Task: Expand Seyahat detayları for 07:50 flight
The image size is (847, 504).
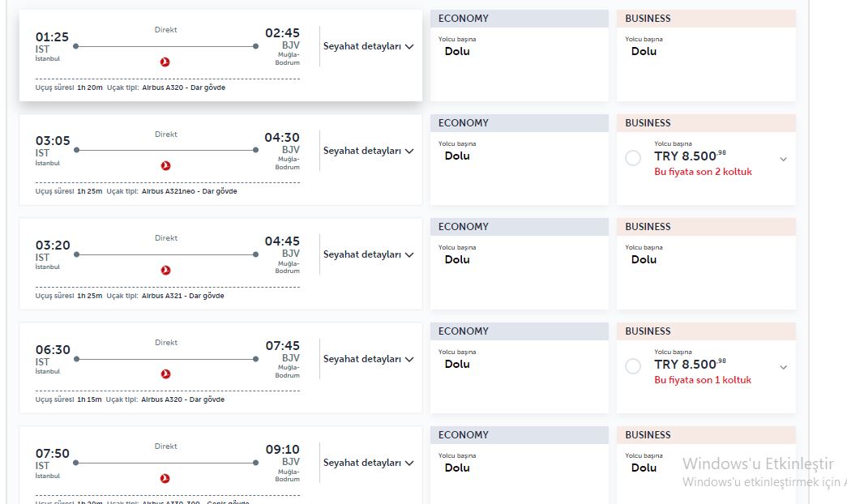Action: click(369, 463)
